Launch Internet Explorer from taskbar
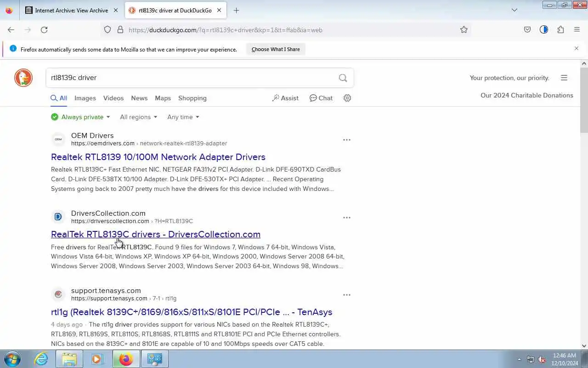The image size is (588, 368). pyautogui.click(x=41, y=359)
